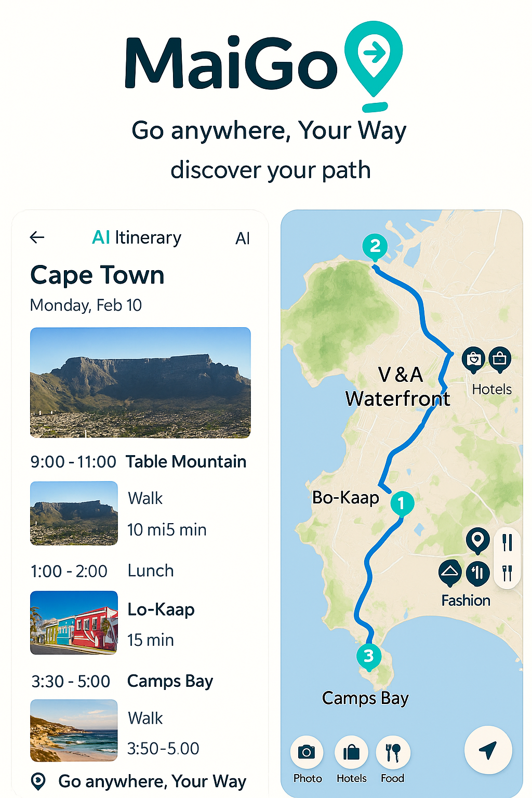Select the briefcase pin above Hotels
532x798 pixels.
[499, 358]
